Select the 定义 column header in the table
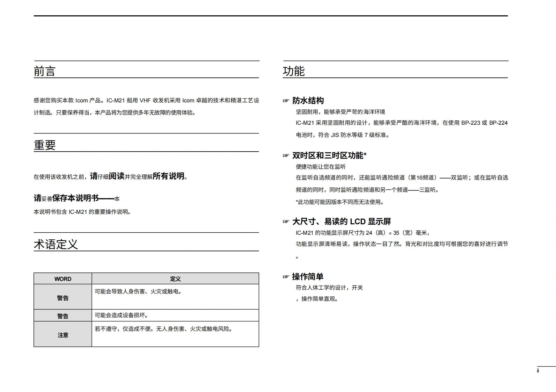 pyautogui.click(x=175, y=279)
